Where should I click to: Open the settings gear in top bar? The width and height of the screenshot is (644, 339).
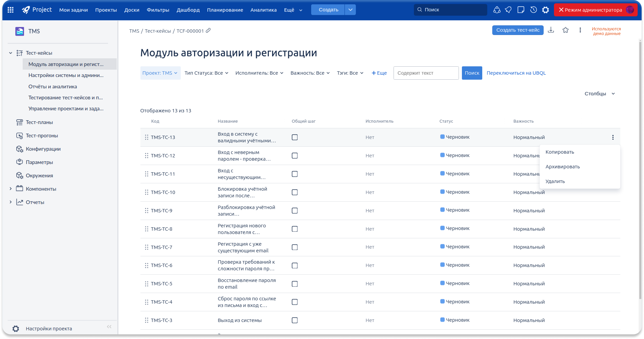click(545, 10)
